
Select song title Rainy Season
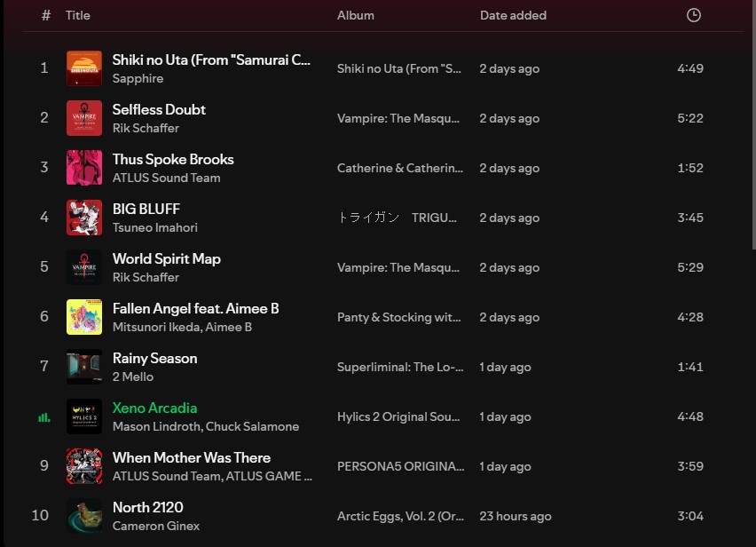click(154, 358)
